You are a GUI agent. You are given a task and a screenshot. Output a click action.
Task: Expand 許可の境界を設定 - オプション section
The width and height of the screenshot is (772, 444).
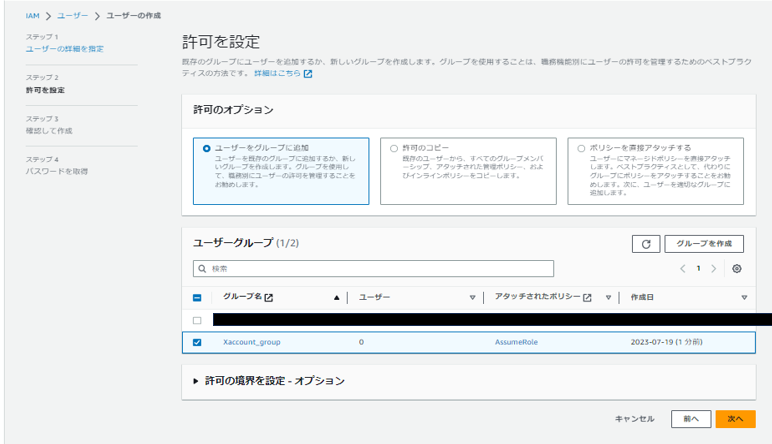pos(196,381)
